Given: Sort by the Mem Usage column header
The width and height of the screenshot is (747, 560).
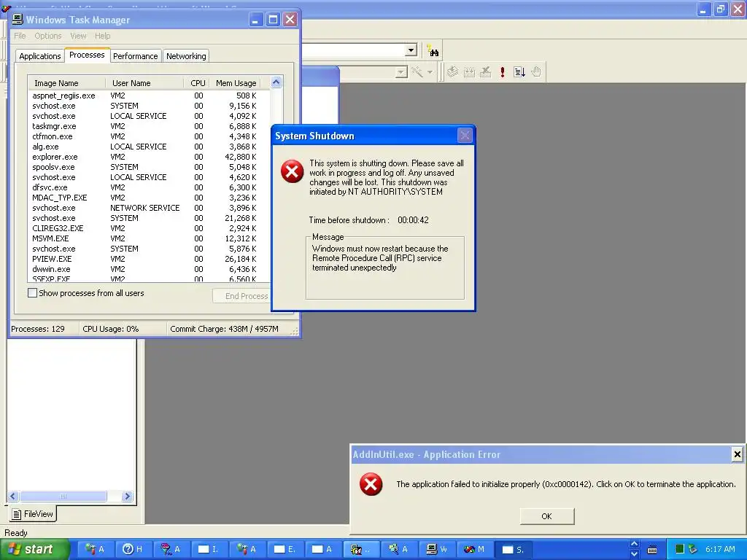Looking at the screenshot, I should [236, 83].
